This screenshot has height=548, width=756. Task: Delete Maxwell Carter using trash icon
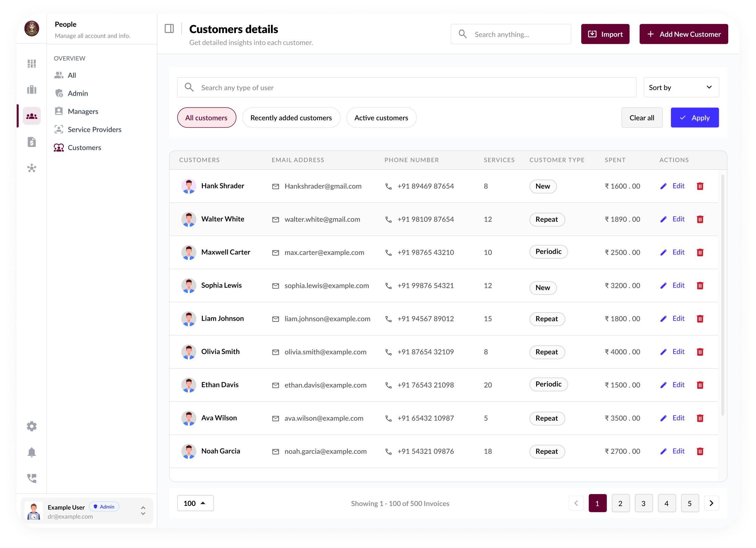click(700, 252)
